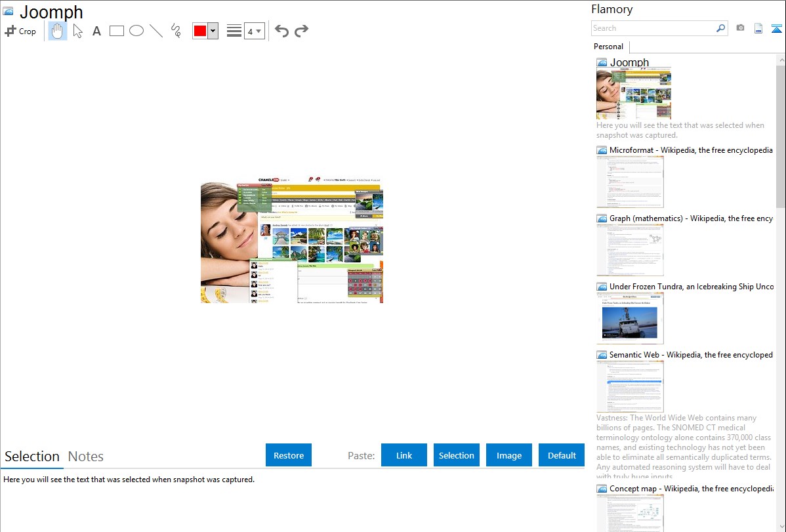Select the Crop tool
The width and height of the screenshot is (786, 532).
(x=20, y=31)
